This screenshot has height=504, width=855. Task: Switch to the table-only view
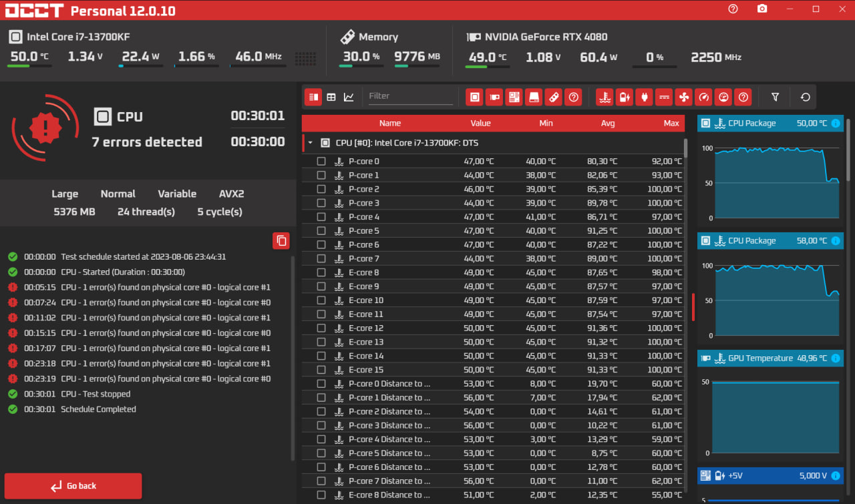point(331,97)
